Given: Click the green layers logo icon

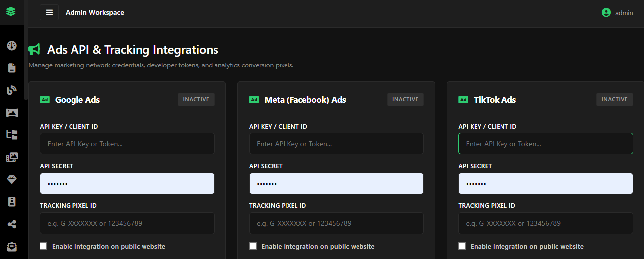Looking at the screenshot, I should pos(11,11).
